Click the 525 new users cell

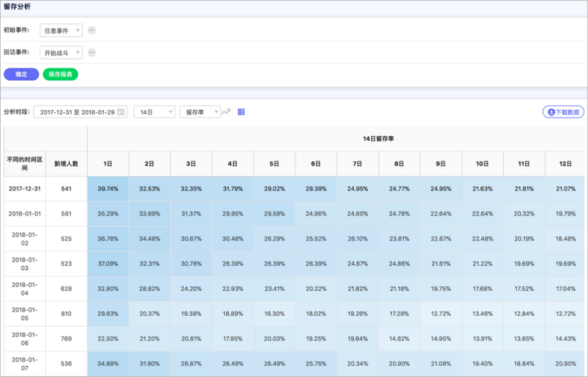(x=66, y=238)
